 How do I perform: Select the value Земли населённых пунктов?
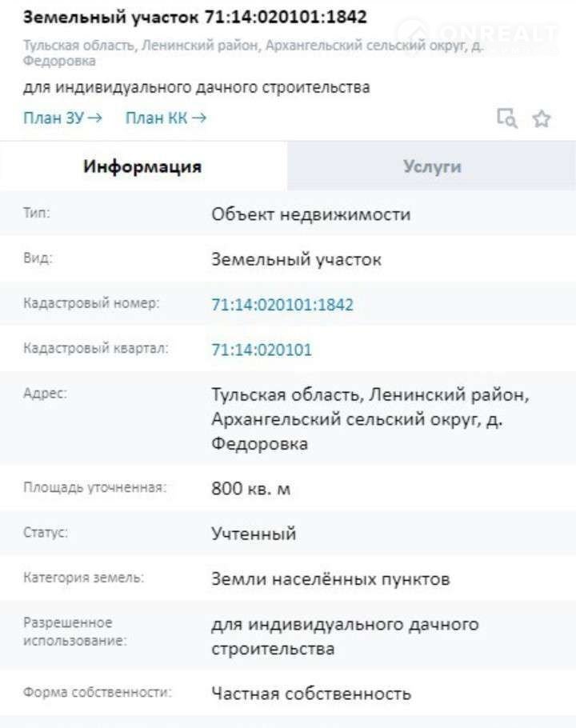coord(330,578)
